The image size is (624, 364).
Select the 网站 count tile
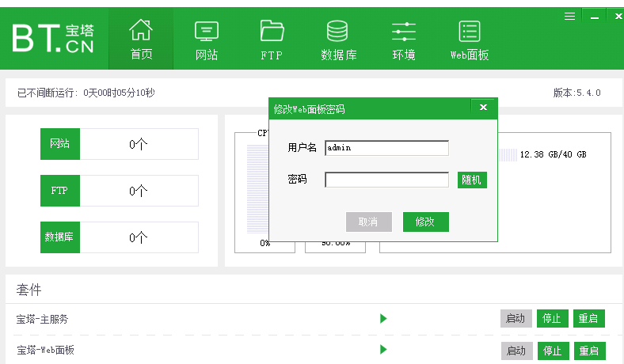point(119,144)
